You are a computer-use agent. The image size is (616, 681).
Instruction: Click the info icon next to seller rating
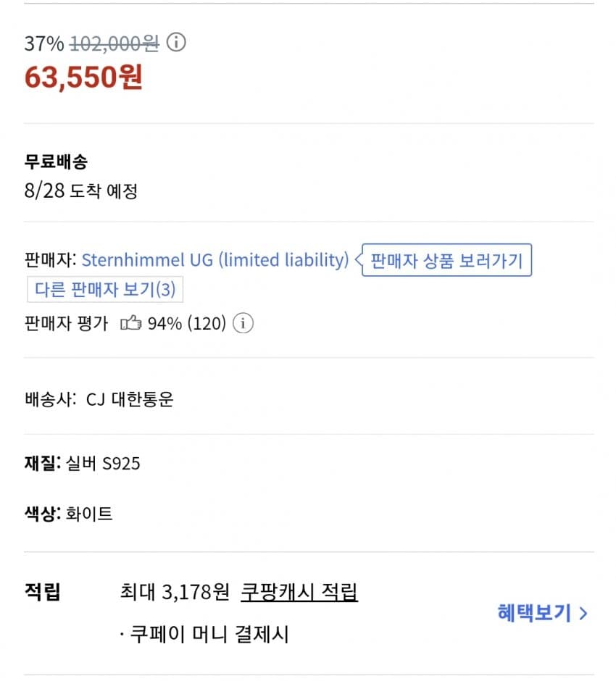pos(244,323)
